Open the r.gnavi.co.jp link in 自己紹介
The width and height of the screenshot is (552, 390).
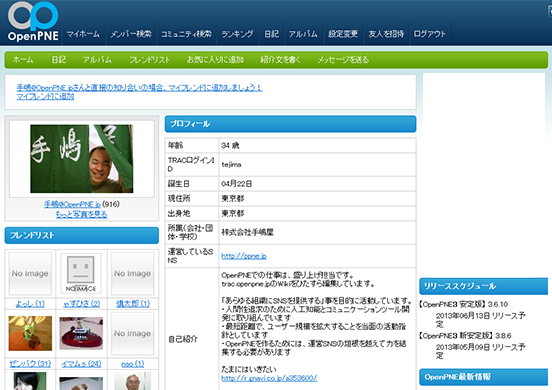click(x=269, y=378)
